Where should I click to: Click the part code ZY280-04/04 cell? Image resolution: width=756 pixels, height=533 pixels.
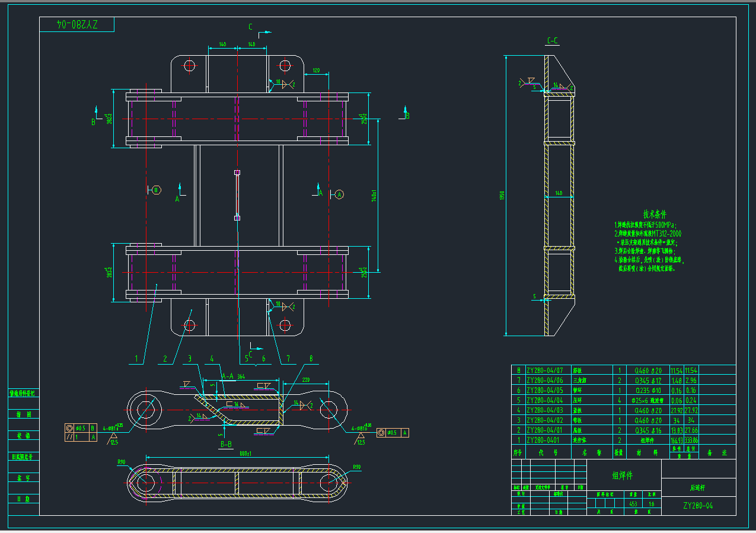click(548, 400)
